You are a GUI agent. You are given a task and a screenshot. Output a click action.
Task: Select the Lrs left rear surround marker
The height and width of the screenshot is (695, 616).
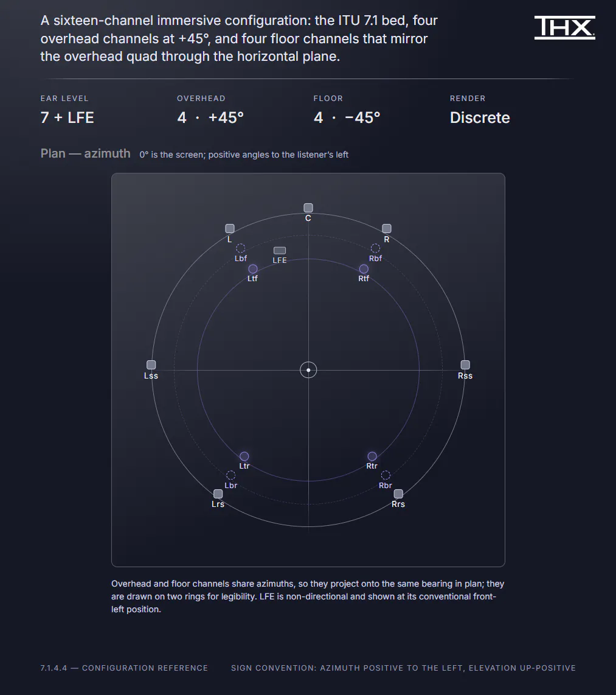point(218,494)
